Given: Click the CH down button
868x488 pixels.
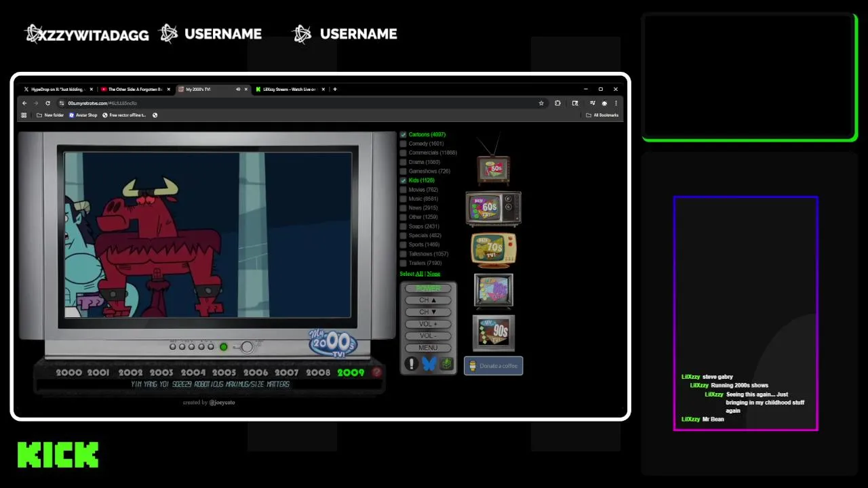Looking at the screenshot, I should pyautogui.click(x=428, y=312).
